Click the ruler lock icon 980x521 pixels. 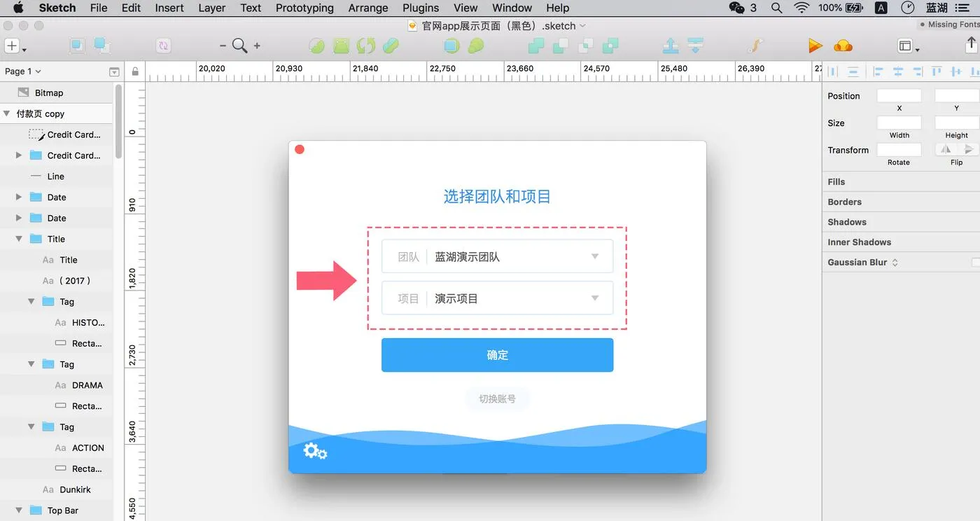pos(135,71)
